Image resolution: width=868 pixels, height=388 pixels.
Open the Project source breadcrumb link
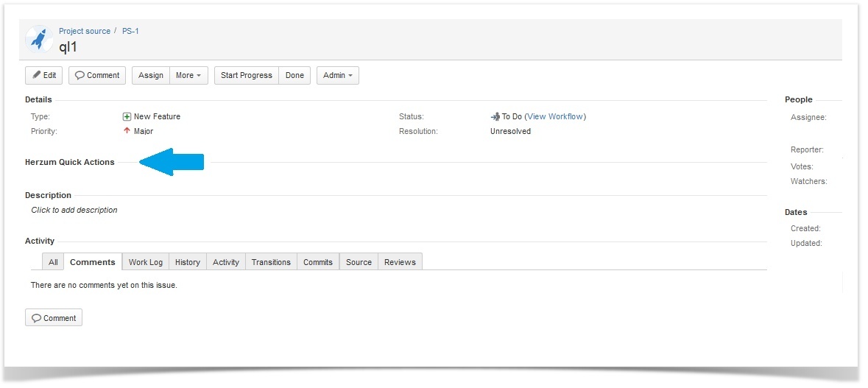[85, 31]
